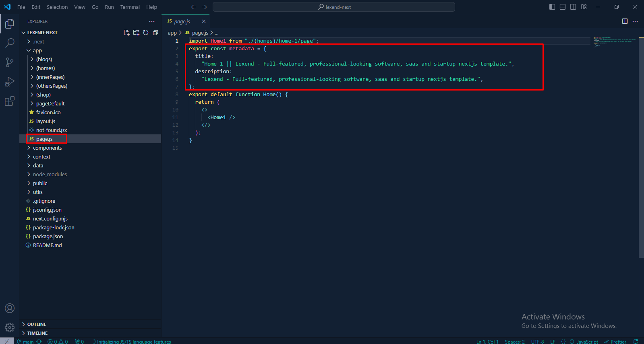Open the README.md file
644x344 pixels.
point(90,245)
